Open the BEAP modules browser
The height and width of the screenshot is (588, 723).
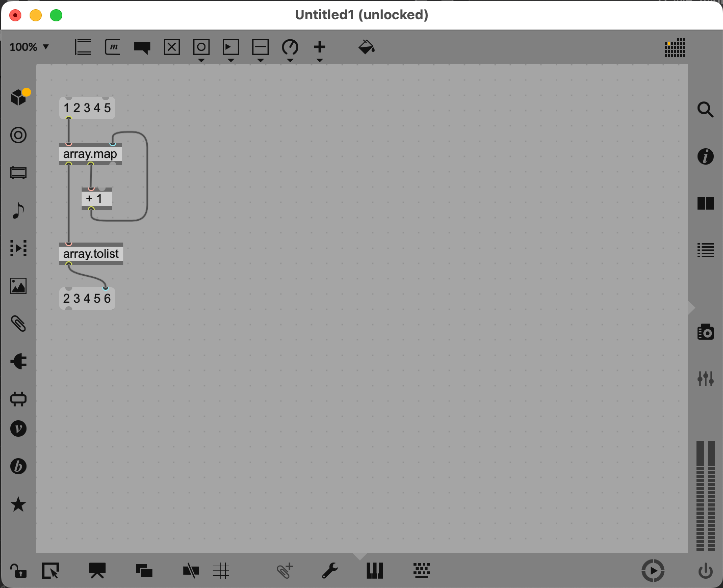18,466
